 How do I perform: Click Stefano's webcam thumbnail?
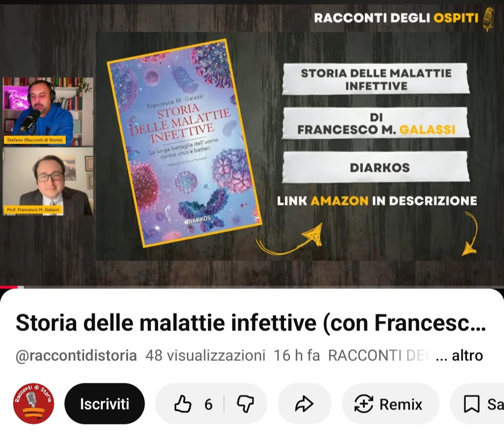click(x=48, y=111)
